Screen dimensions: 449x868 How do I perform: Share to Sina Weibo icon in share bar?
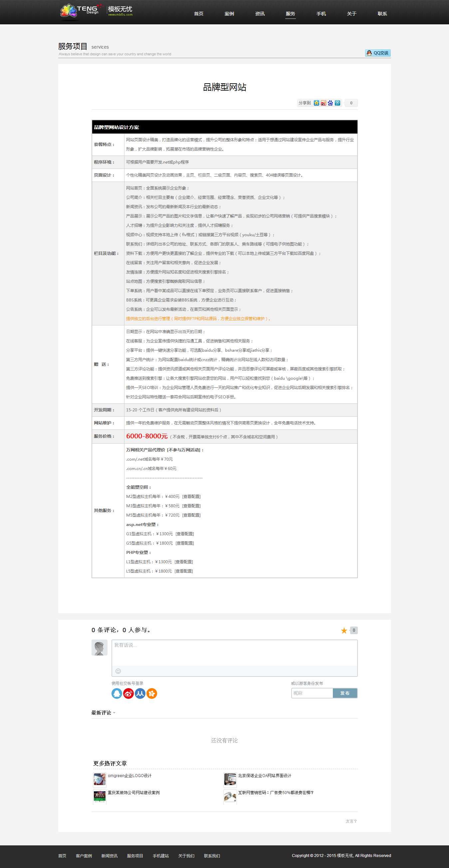pos(324,103)
